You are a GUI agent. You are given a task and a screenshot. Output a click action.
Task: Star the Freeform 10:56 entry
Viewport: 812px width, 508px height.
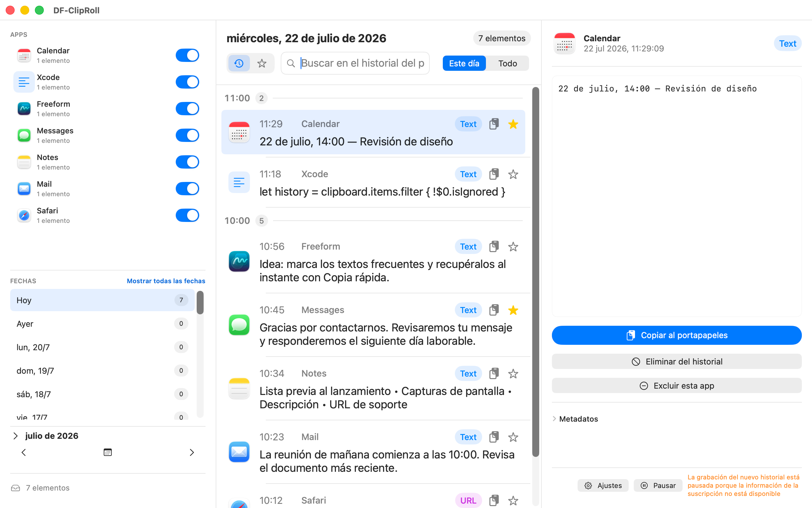click(x=513, y=247)
